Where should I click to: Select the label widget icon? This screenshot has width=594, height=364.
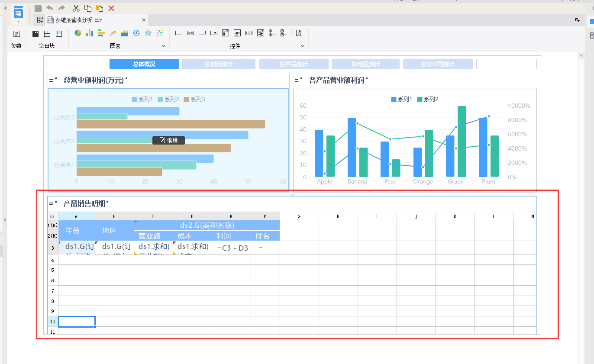tap(190, 33)
